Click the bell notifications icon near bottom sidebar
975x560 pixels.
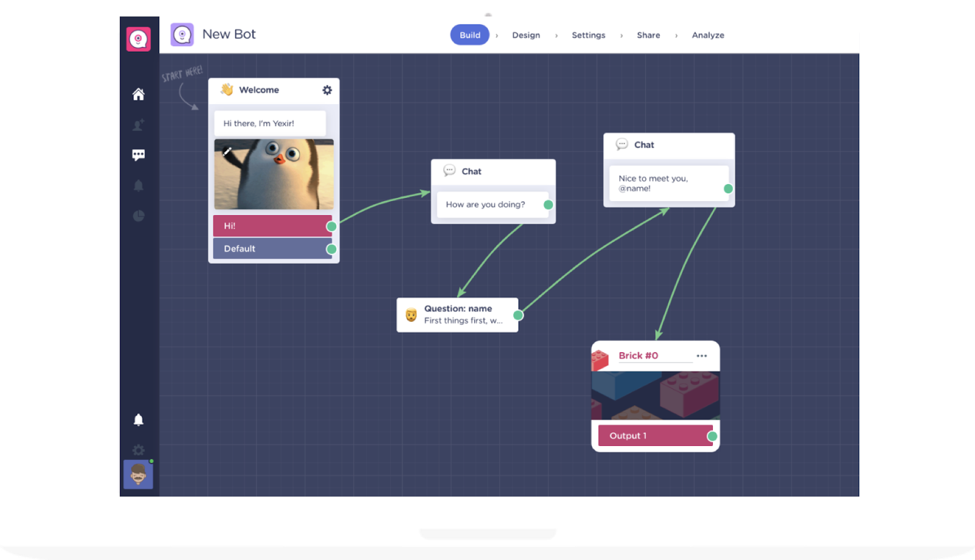coord(138,419)
